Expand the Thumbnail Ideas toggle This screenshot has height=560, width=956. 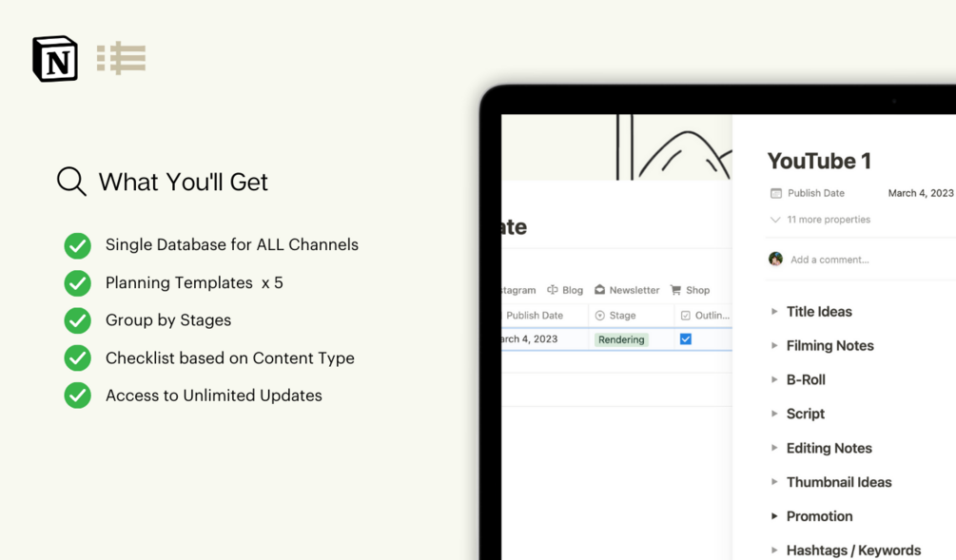[x=774, y=482]
